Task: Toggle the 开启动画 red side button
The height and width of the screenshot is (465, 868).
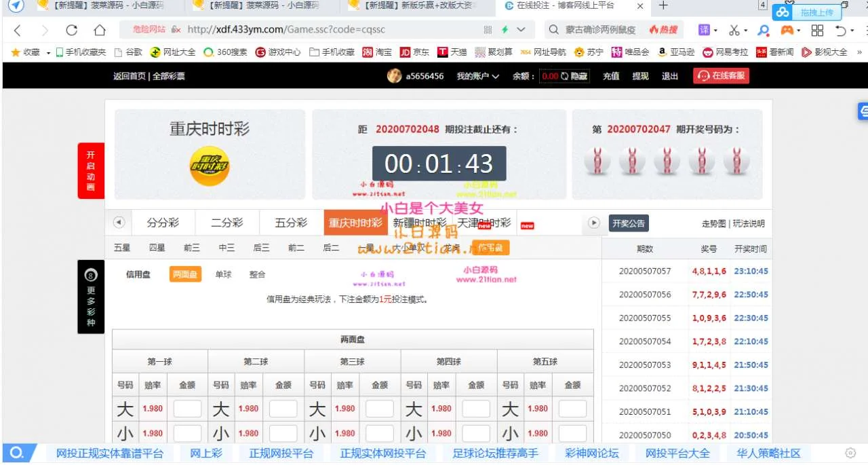Action: (x=91, y=171)
